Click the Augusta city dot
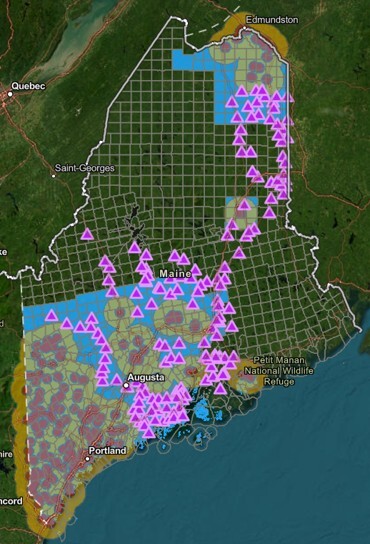 coord(126,385)
